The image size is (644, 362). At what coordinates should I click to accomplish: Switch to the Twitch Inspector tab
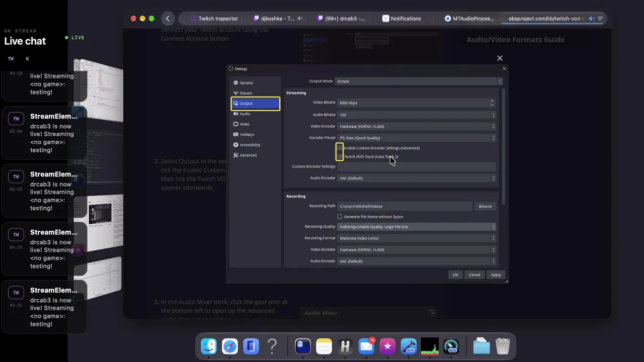pos(214,19)
